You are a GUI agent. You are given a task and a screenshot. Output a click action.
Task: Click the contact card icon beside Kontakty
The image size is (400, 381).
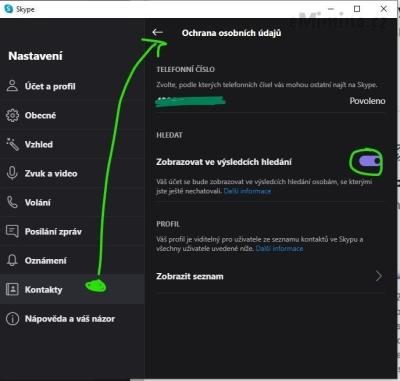pos(12,289)
